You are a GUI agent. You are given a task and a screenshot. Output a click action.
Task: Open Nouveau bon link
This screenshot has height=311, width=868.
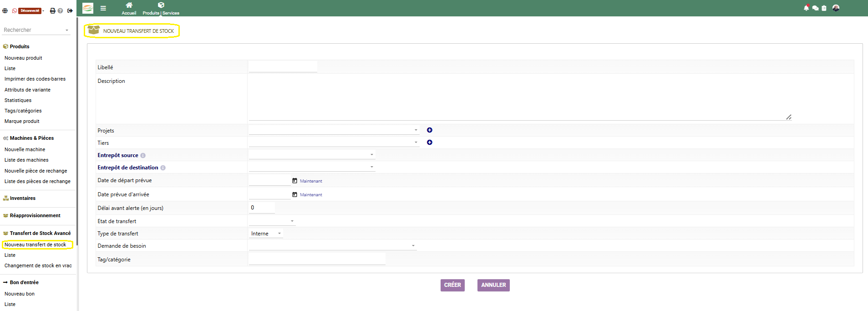click(20, 294)
